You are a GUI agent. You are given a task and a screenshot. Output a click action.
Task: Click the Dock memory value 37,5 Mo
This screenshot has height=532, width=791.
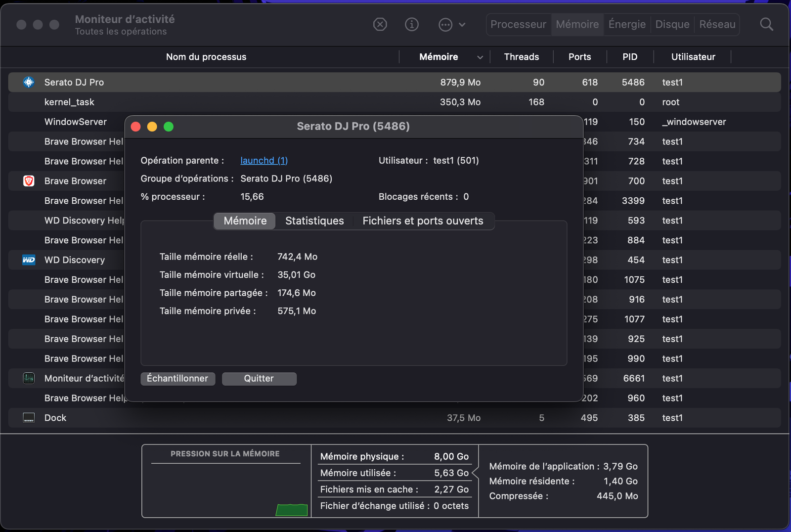click(x=464, y=418)
